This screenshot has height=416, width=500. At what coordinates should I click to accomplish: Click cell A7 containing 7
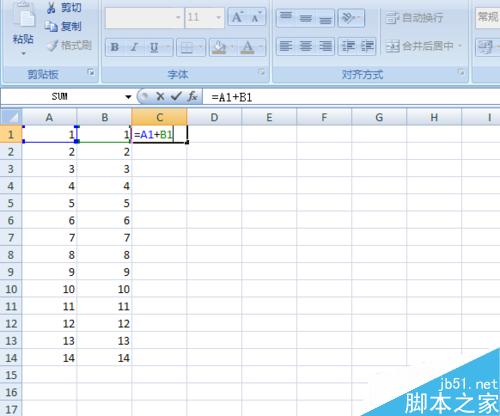pyautogui.click(x=49, y=238)
